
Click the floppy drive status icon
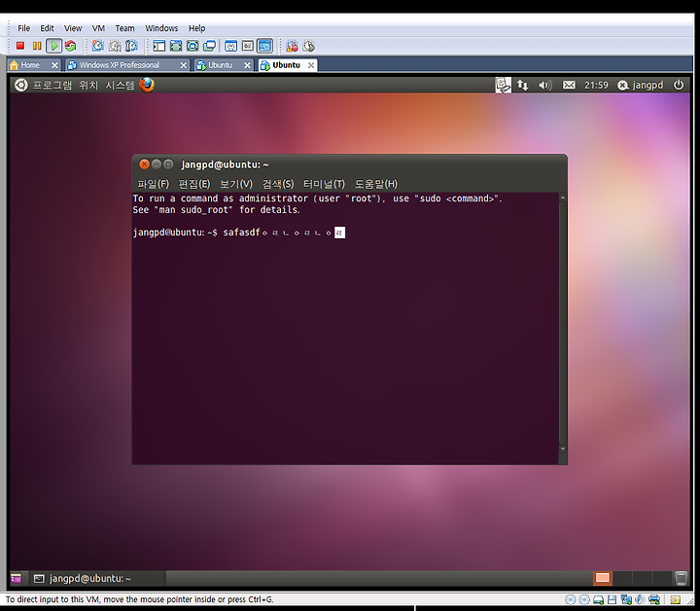pyautogui.click(x=612, y=600)
